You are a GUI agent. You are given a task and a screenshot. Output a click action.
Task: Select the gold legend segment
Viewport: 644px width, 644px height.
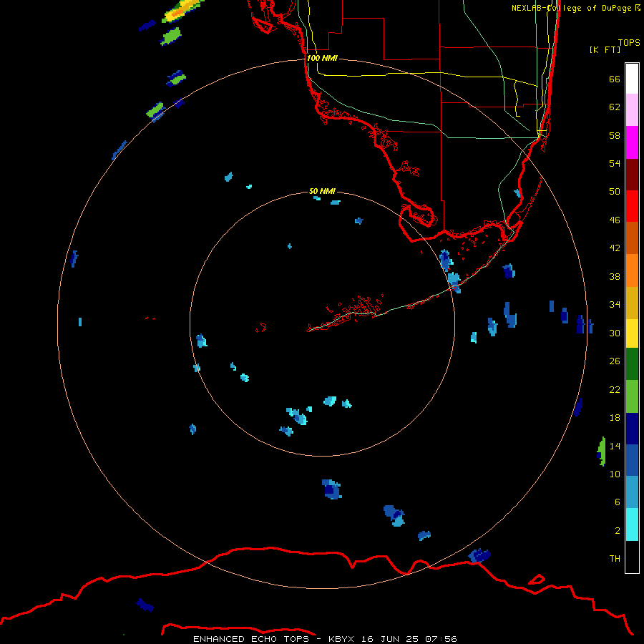pos(632,303)
